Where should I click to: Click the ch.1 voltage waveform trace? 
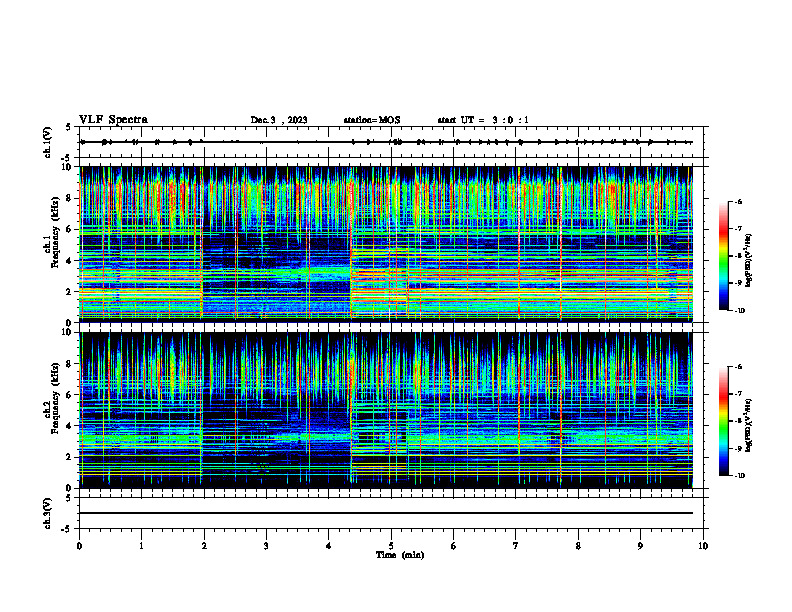pos(386,142)
